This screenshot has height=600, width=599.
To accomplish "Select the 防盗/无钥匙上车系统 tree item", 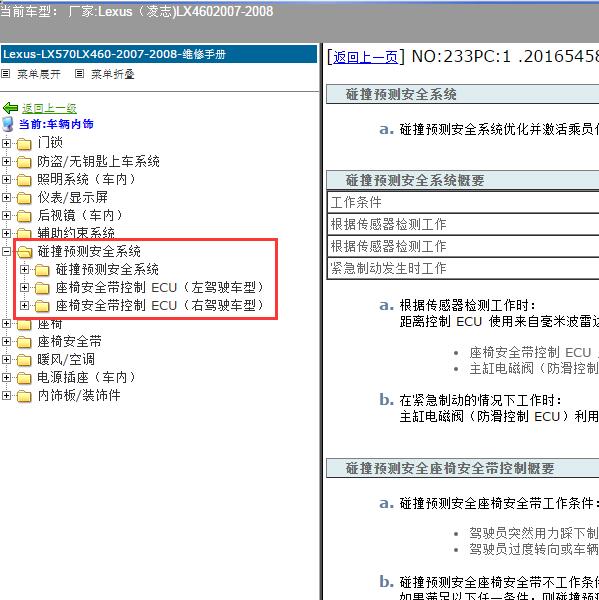I will coord(98,161).
